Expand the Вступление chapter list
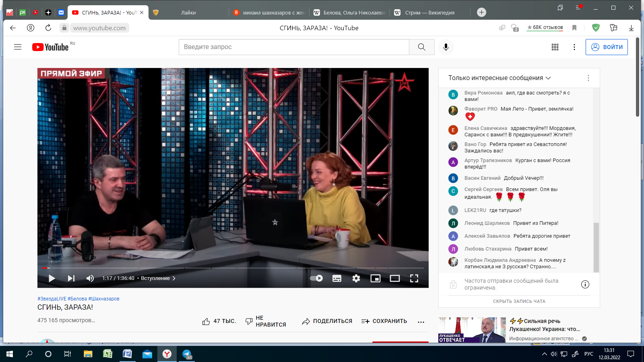 [x=158, y=278]
